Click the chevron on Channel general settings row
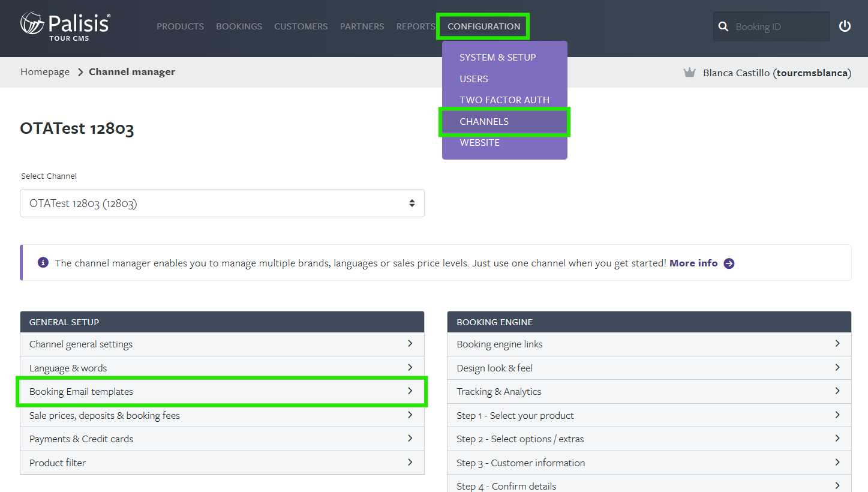The width and height of the screenshot is (868, 492). pyautogui.click(x=410, y=344)
